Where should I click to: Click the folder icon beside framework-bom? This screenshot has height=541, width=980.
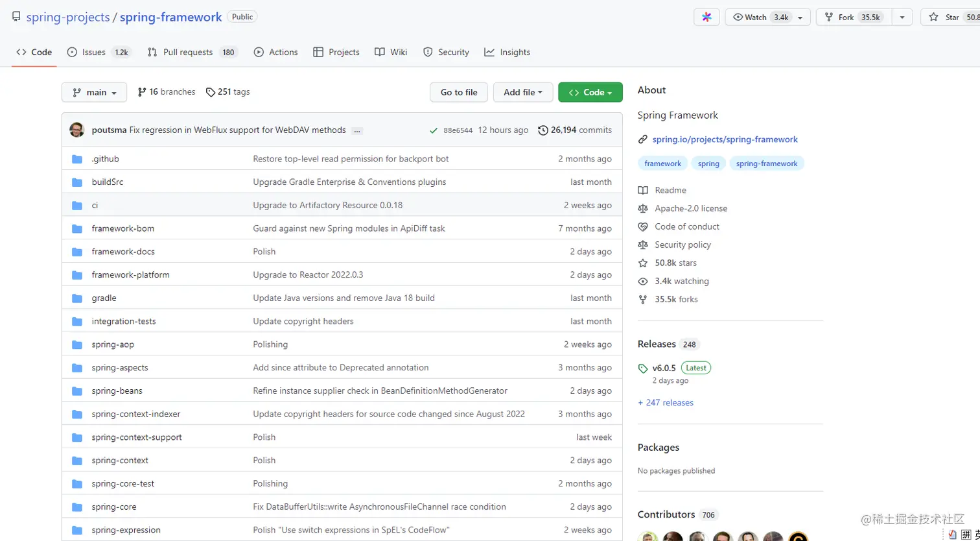[77, 228]
